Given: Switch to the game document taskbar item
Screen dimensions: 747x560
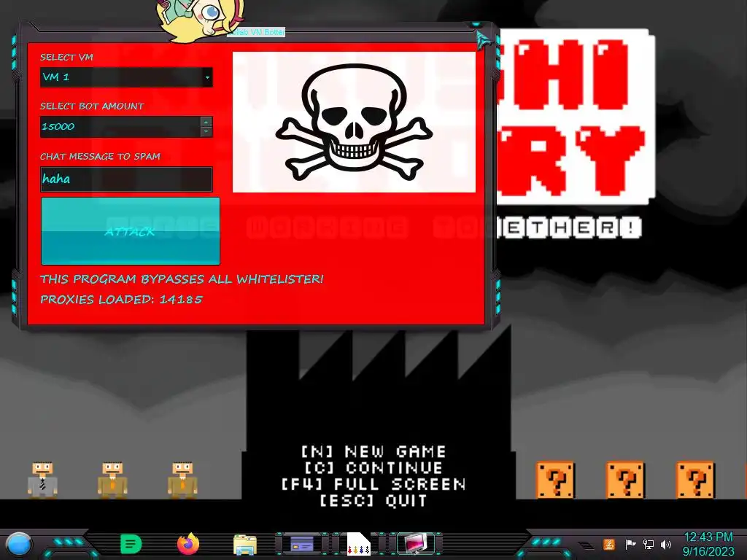Looking at the screenshot, I should coord(359,544).
